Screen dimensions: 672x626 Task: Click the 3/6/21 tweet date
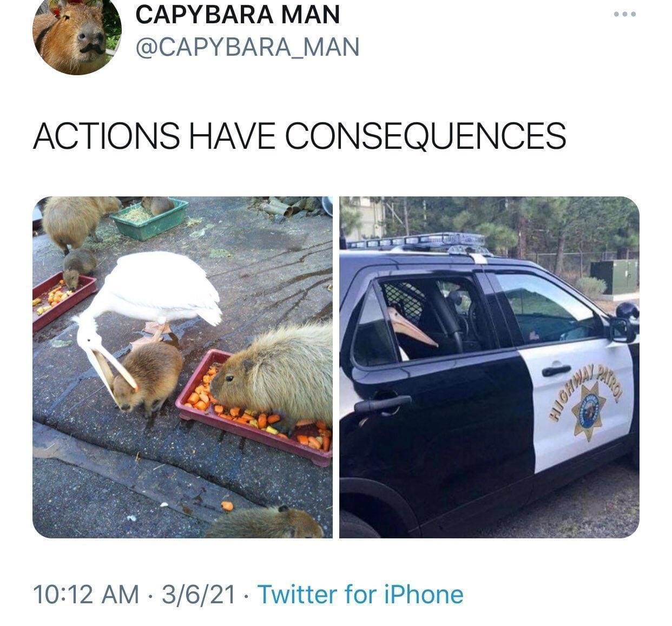(x=198, y=594)
